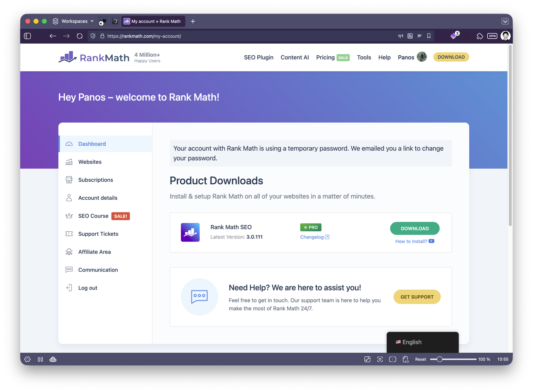Open Support Tickets in the sidebar
The image size is (533, 392).
tap(105, 234)
